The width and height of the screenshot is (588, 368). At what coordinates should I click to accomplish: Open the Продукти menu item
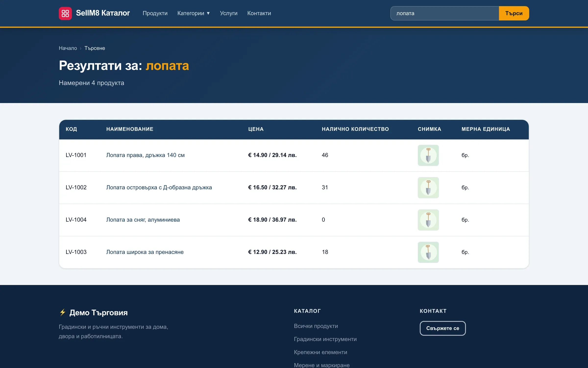coord(155,13)
